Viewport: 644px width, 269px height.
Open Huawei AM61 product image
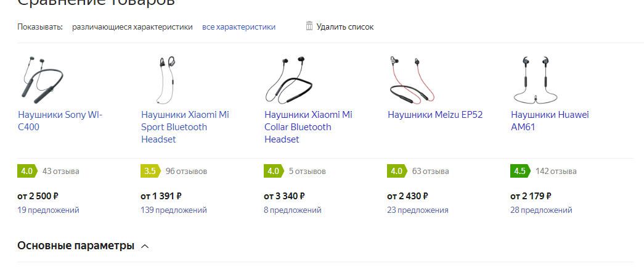(536, 80)
